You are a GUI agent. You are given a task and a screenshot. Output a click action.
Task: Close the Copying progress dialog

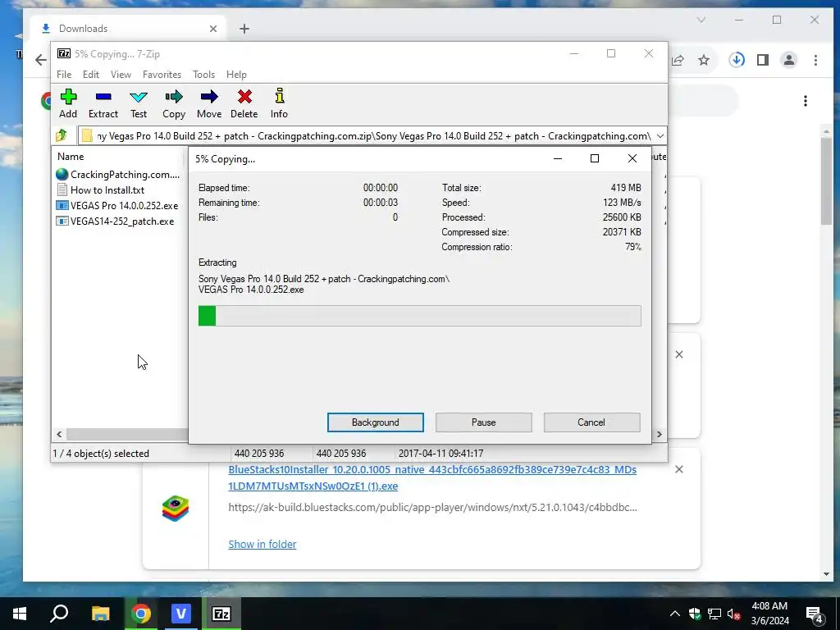[x=632, y=158]
